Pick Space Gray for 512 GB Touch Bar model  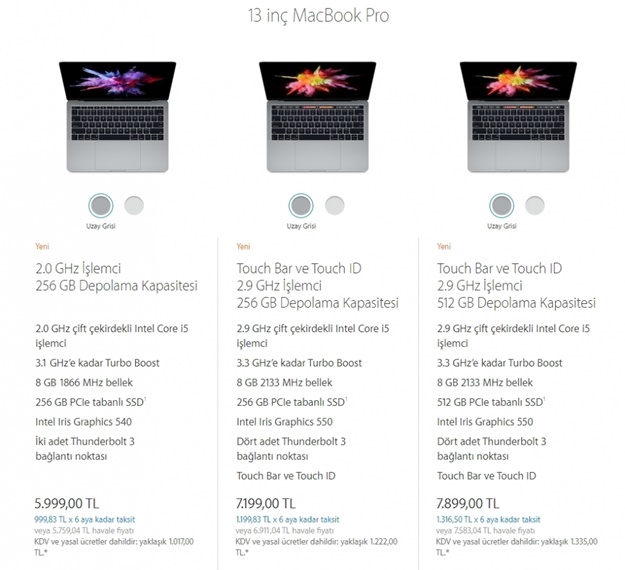pyautogui.click(x=501, y=206)
